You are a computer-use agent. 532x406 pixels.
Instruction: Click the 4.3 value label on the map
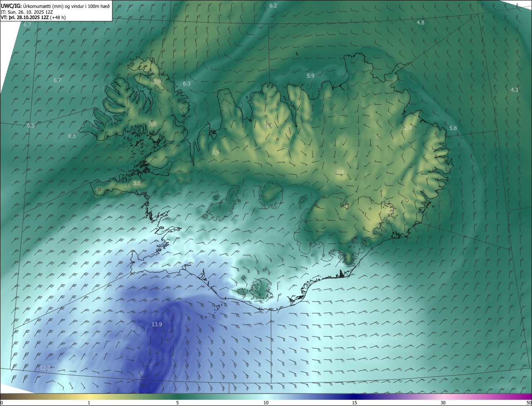515,90
